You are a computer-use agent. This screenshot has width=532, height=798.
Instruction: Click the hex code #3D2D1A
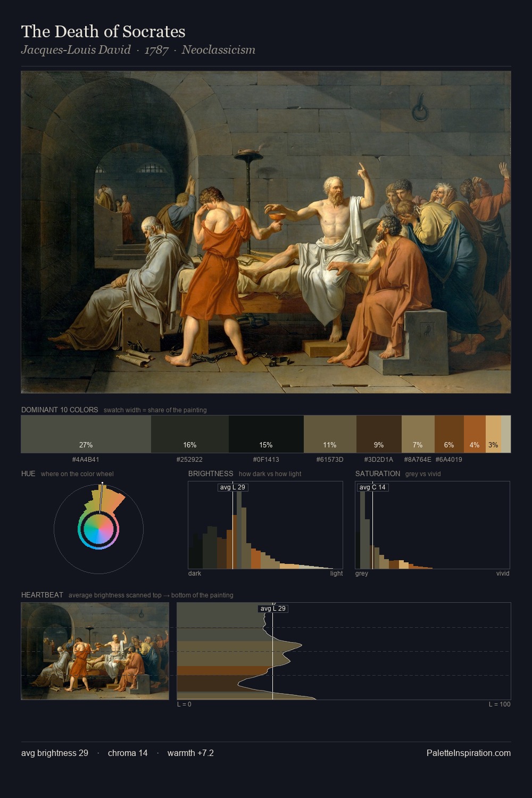tap(379, 460)
